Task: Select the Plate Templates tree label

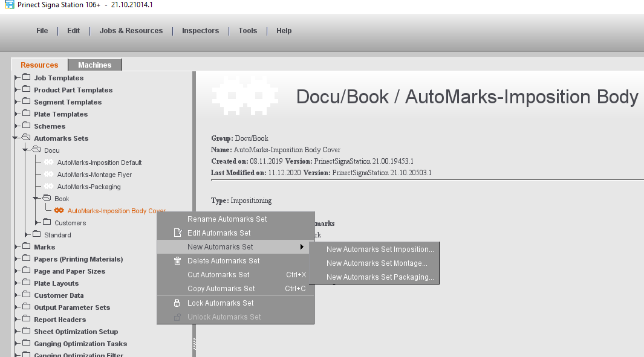Action: tap(61, 114)
